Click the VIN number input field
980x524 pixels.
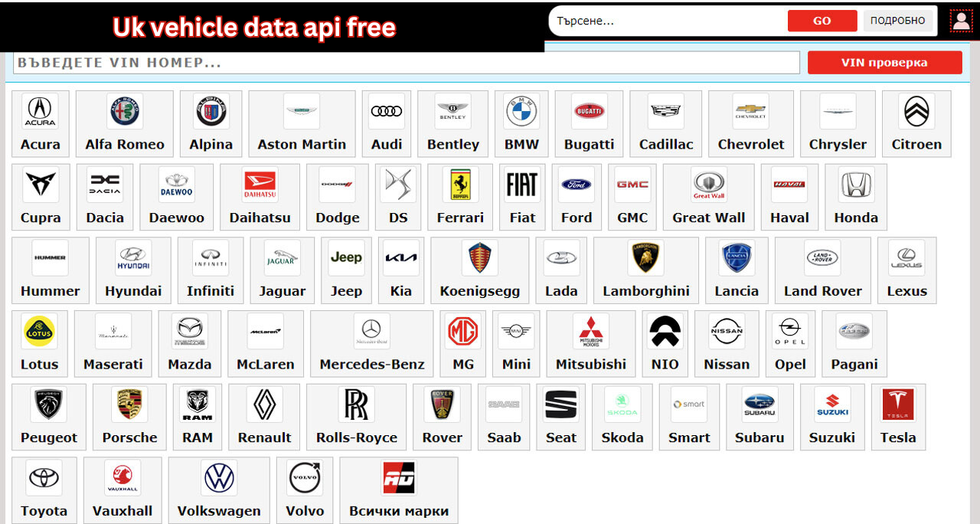pyautogui.click(x=406, y=63)
